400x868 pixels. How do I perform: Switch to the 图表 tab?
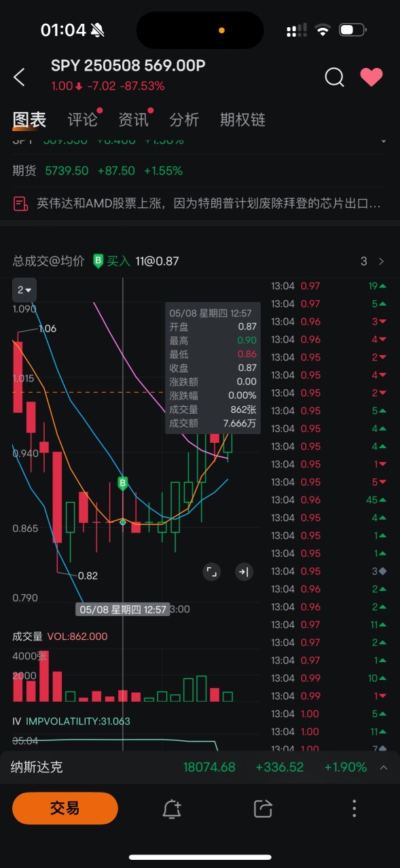tap(29, 120)
